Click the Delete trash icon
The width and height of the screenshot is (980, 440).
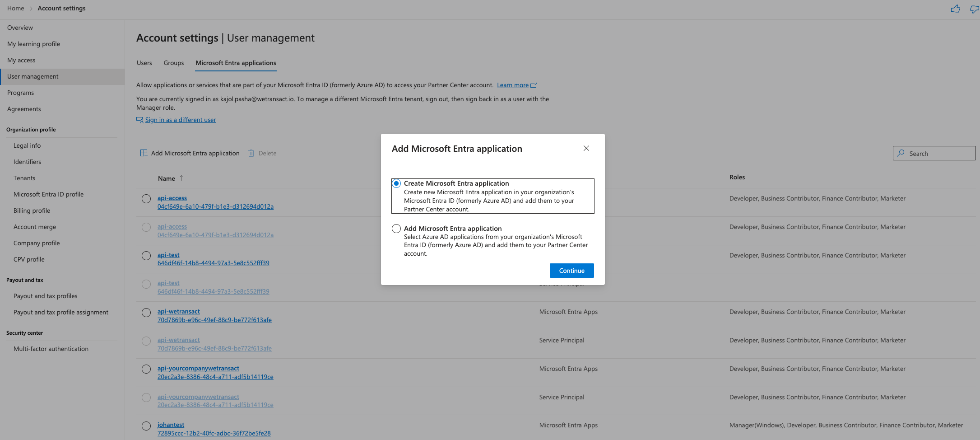(251, 153)
